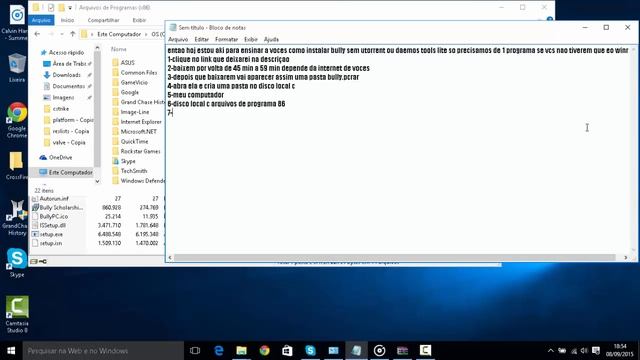Switch to Início tab in File Explorer

(x=67, y=20)
